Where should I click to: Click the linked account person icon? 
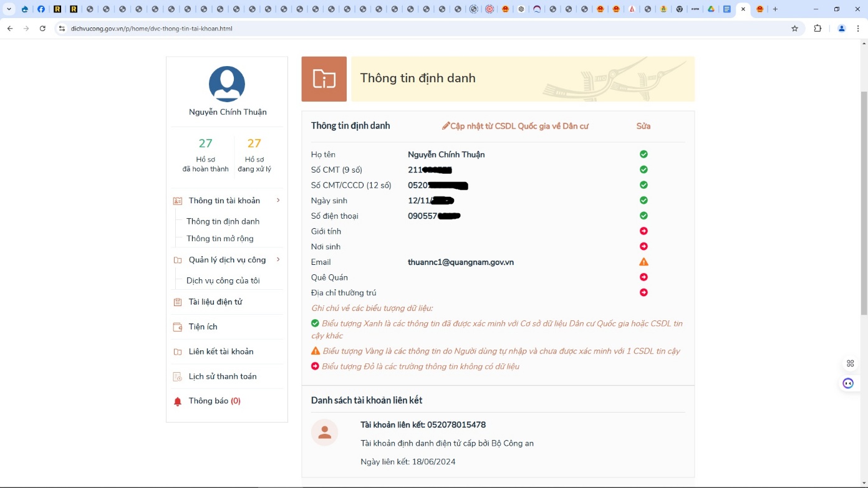[x=324, y=433]
